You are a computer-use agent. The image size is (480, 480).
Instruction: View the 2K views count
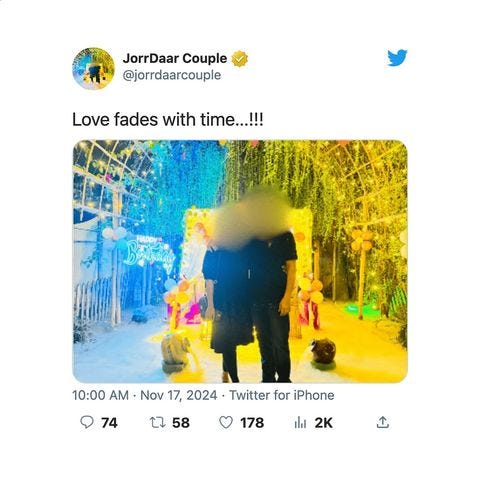coord(324,423)
